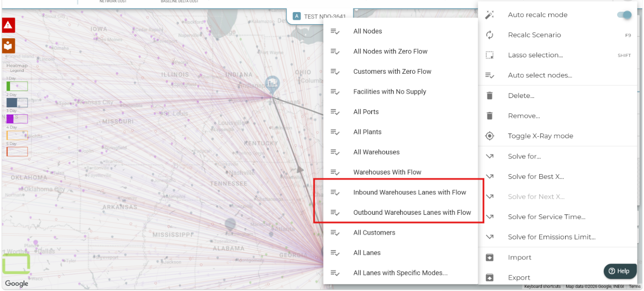The image size is (644, 291).
Task: Select All Lanes with Specific Modes...
Action: coord(400,273)
